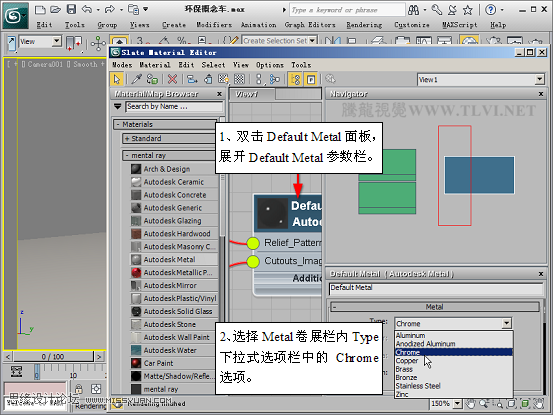Click the binoculars search icon in title bar

[413, 10]
